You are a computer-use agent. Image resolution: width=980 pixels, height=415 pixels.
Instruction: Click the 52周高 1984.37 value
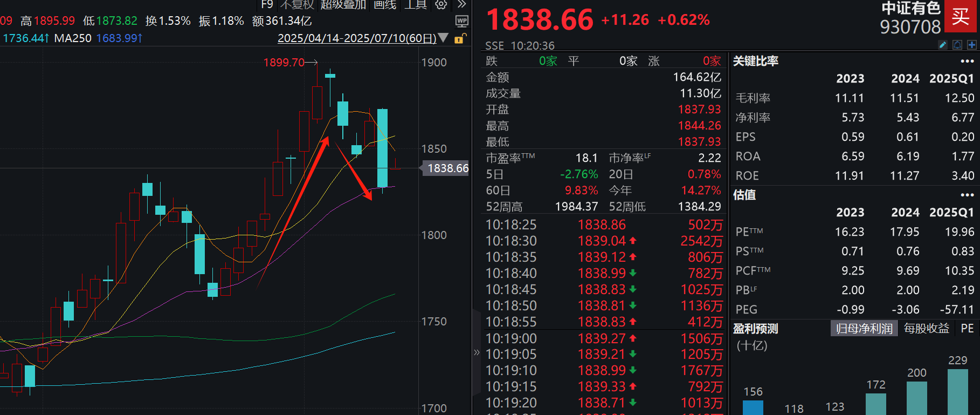coord(576,207)
